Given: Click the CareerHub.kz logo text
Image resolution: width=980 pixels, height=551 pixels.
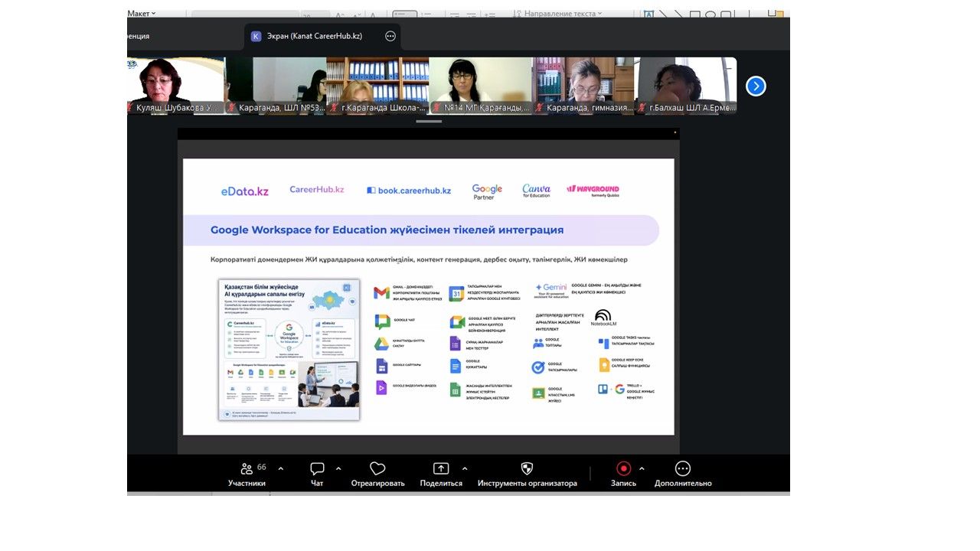Looking at the screenshot, I should [317, 190].
